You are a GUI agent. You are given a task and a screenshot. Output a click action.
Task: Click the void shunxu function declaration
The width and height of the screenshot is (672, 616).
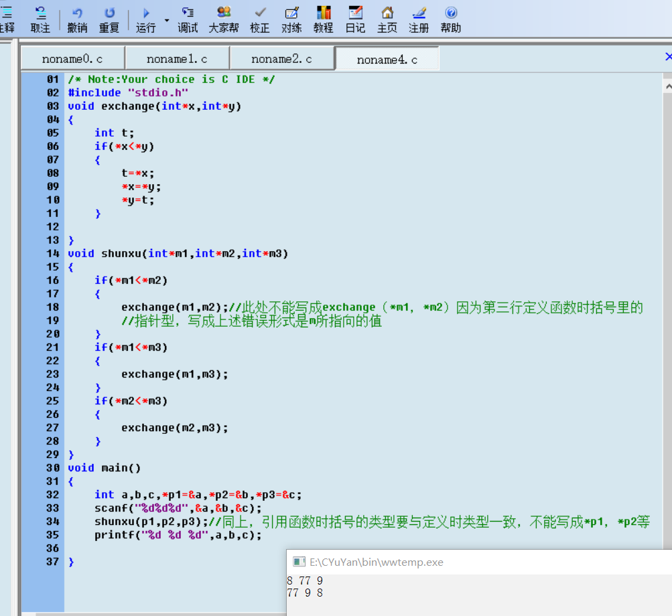click(178, 254)
